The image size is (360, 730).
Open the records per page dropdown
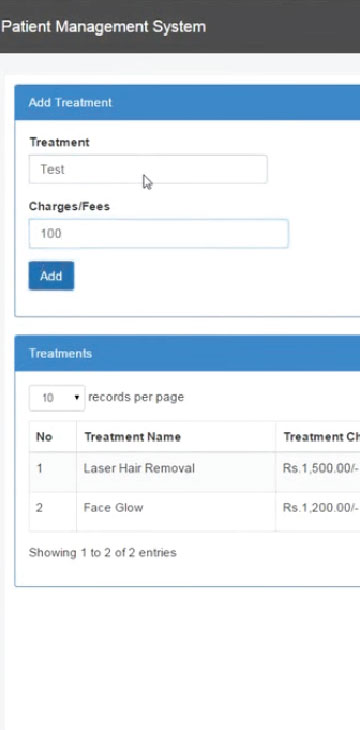point(57,398)
